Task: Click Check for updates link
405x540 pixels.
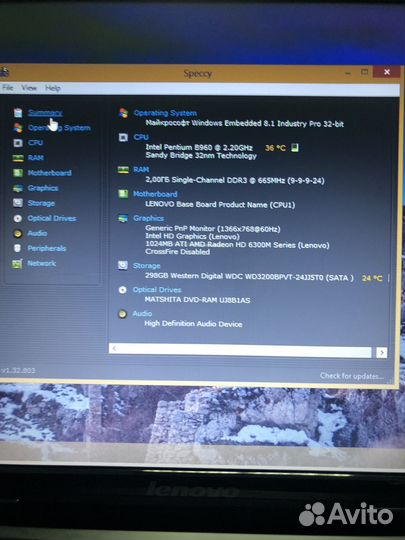Action: pyautogui.click(x=352, y=376)
